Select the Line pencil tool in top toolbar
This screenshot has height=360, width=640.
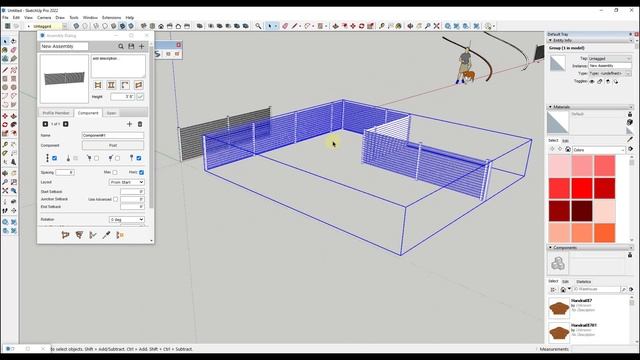tap(294, 26)
